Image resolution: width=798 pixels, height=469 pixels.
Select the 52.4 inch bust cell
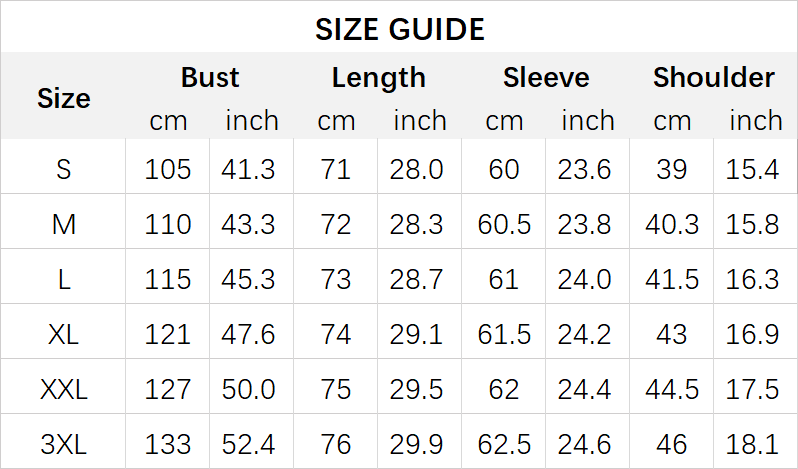point(251,443)
